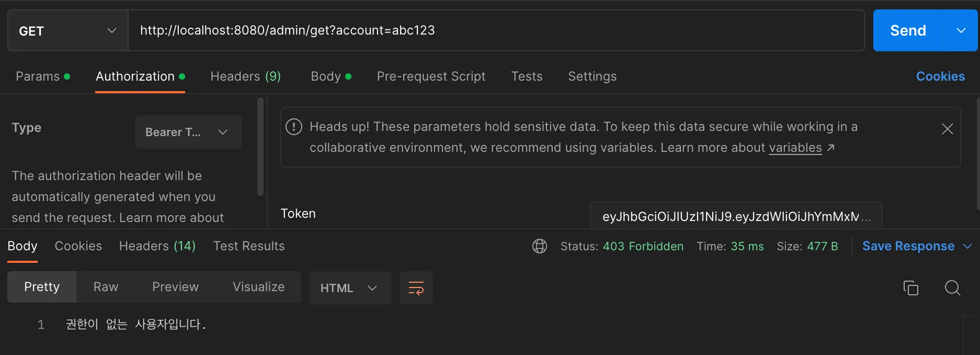Click the network globe icon

tap(540, 246)
